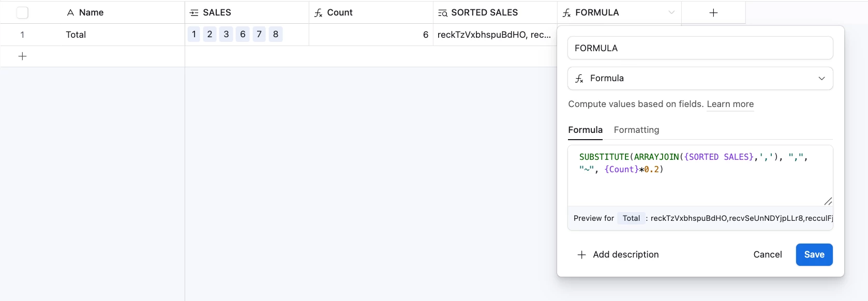Image resolution: width=868 pixels, height=301 pixels.
Task: Click the field name input containing FORMULA
Action: coord(700,48)
